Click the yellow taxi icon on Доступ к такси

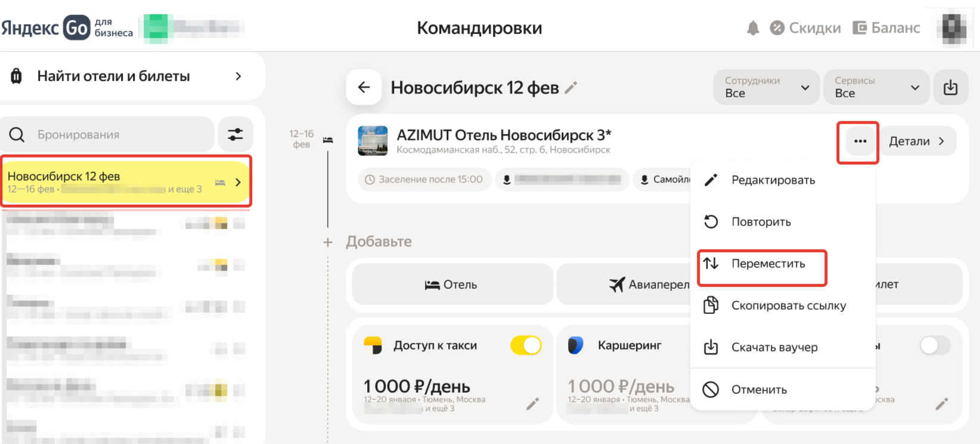(373, 346)
